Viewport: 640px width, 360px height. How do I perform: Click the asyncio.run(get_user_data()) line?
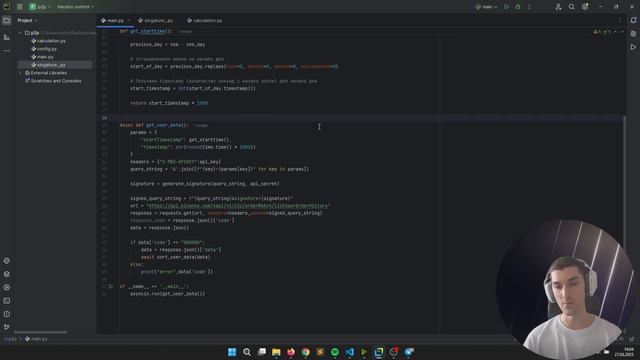168,294
